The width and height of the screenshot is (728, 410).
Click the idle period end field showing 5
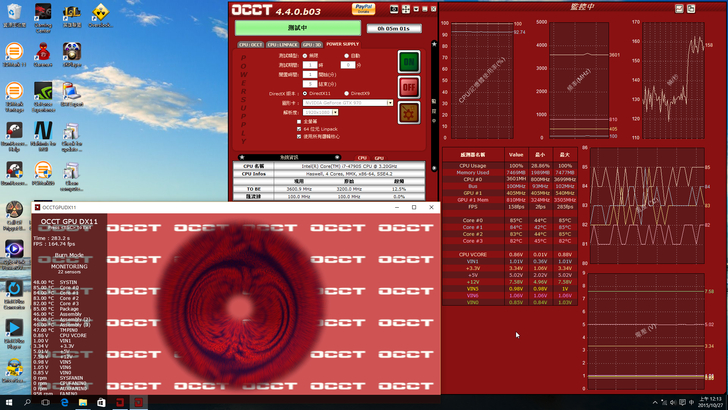pos(310,84)
